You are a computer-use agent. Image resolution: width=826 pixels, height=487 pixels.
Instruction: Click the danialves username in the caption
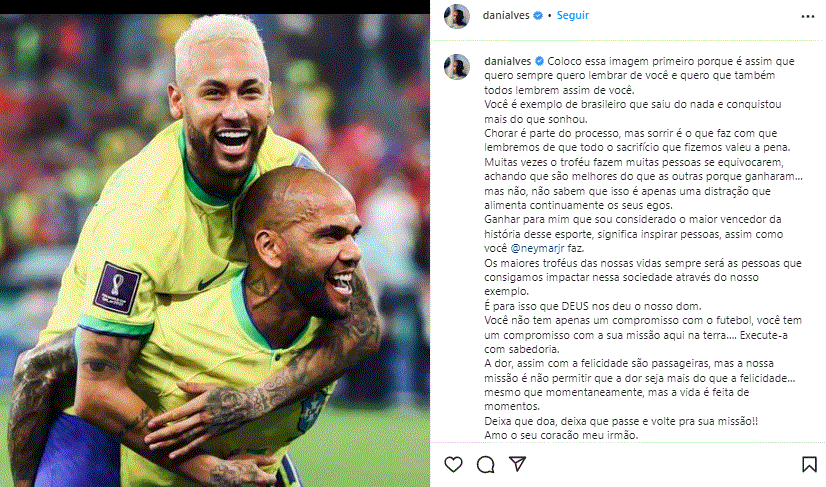point(507,61)
